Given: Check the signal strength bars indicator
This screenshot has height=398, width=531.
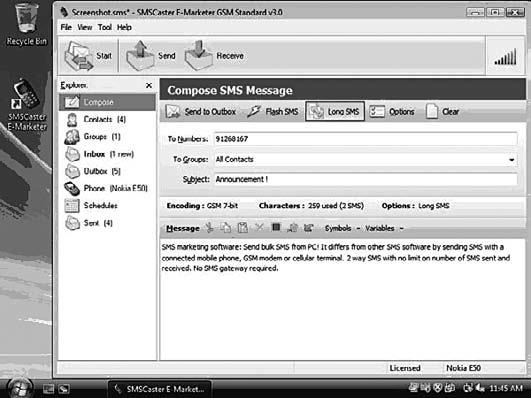Looking at the screenshot, I should 505,57.
